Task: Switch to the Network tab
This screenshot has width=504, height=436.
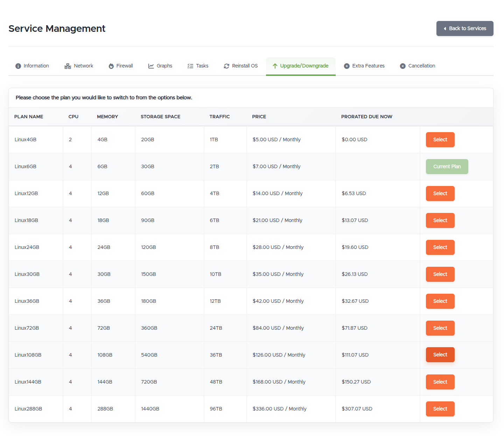Action: click(x=79, y=66)
